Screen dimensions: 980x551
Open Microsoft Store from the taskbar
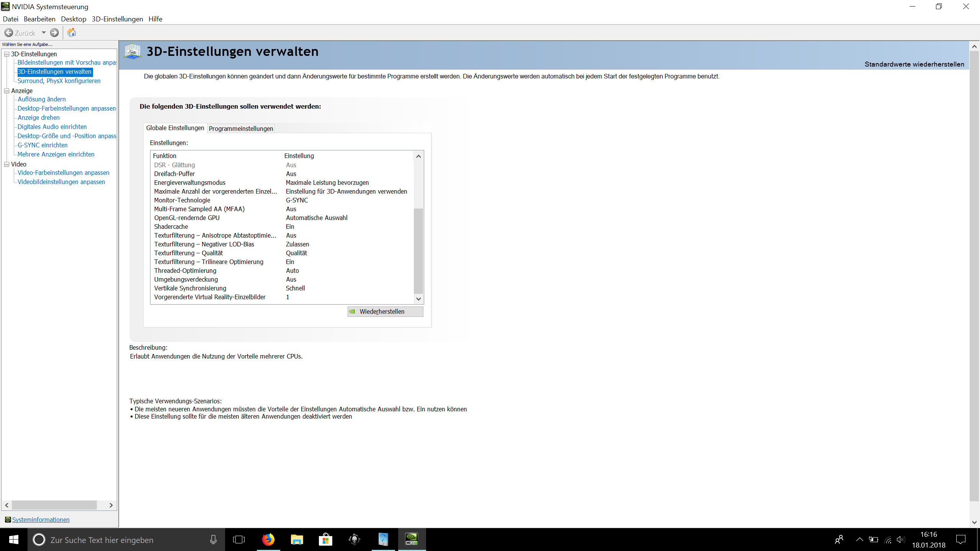(325, 540)
